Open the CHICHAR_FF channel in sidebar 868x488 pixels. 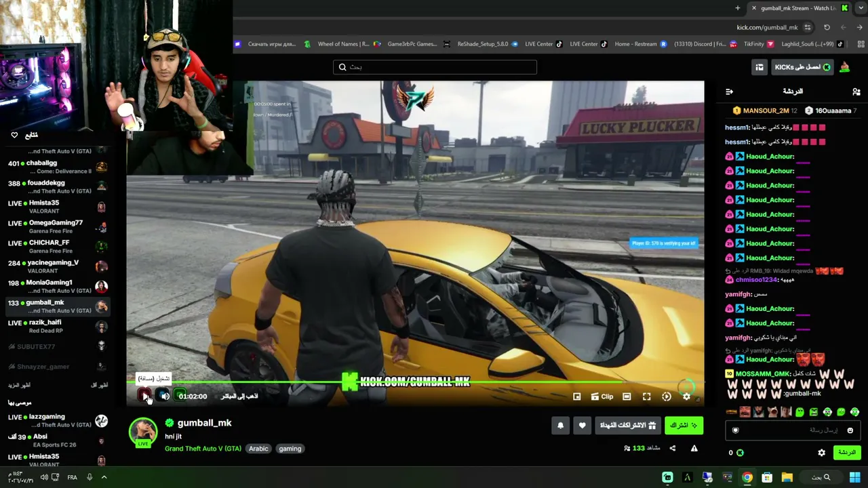click(x=58, y=247)
